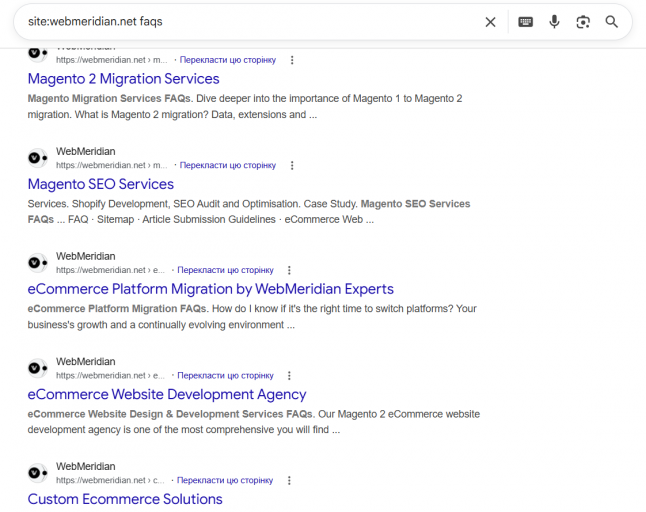
Task: Click WebMeridian favicon beside Magento SEO Services result
Action: (x=38, y=158)
